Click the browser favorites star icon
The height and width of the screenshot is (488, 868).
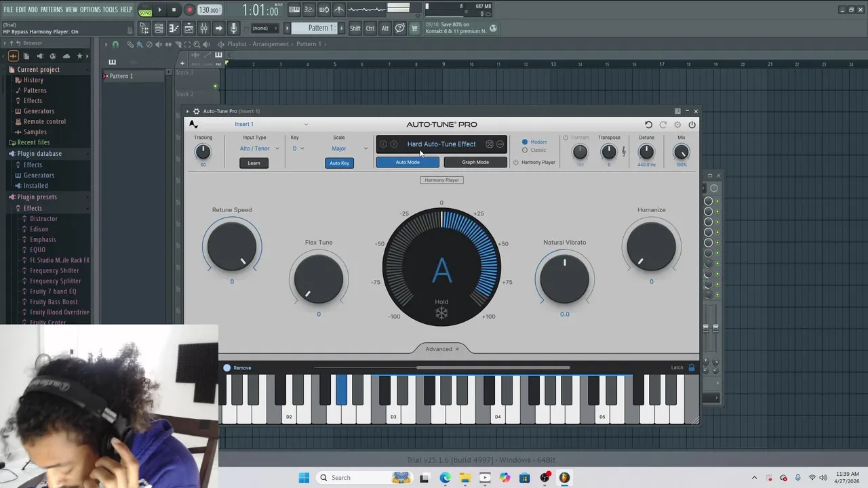click(79, 56)
